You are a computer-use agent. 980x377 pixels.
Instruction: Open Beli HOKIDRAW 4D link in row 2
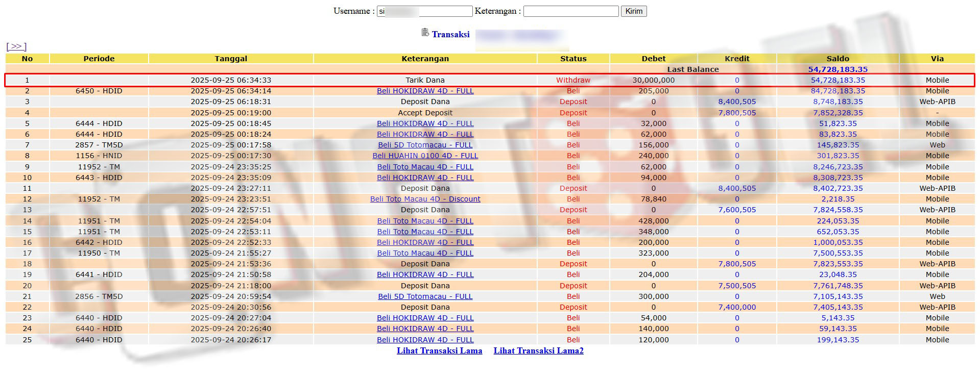click(x=425, y=91)
